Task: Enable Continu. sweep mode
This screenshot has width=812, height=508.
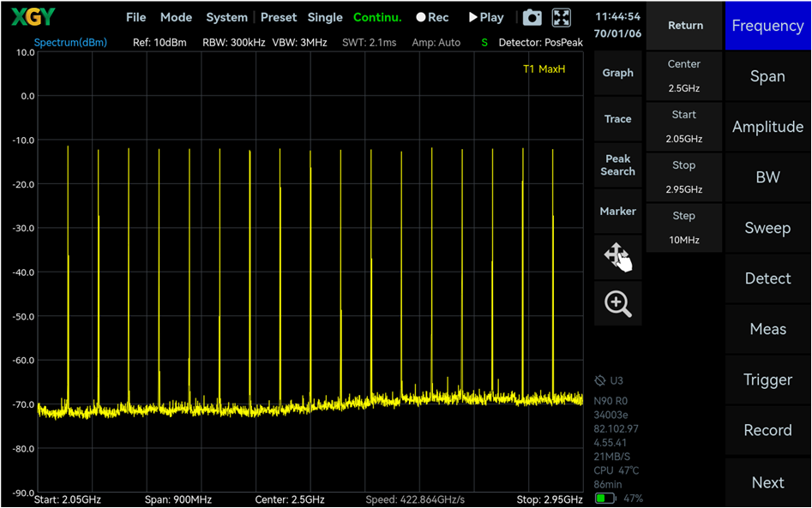Action: [x=377, y=18]
